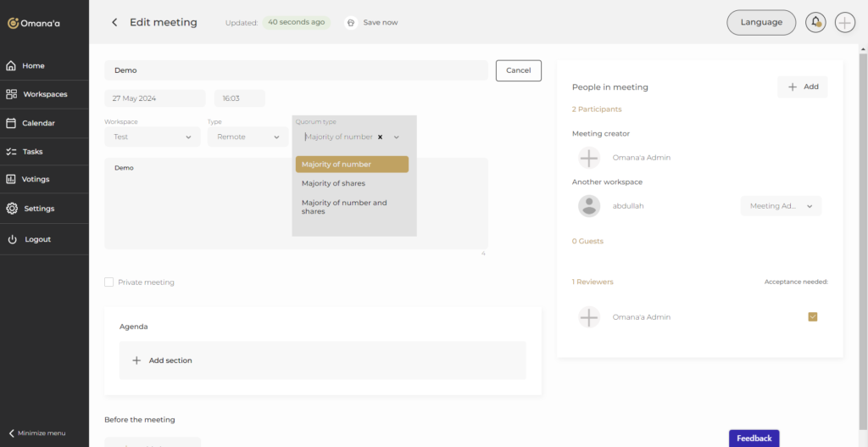This screenshot has height=447, width=868.
Task: Open the Workspace dropdown showing Test
Action: click(x=153, y=137)
